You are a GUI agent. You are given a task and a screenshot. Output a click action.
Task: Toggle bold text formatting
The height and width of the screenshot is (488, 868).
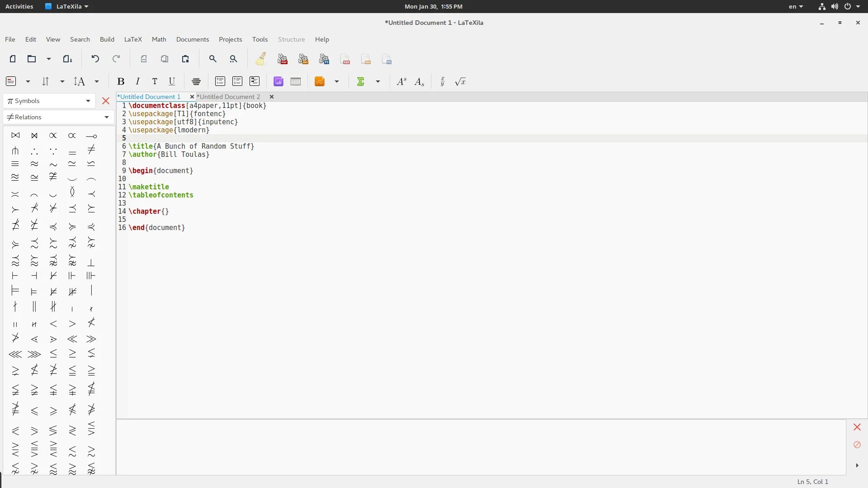[121, 82]
